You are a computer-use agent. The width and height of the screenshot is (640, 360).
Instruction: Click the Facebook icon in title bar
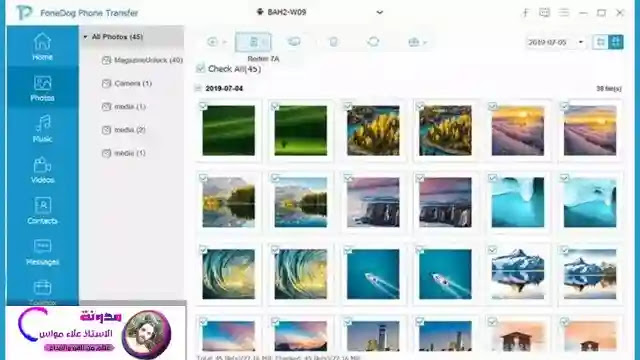[x=525, y=13]
